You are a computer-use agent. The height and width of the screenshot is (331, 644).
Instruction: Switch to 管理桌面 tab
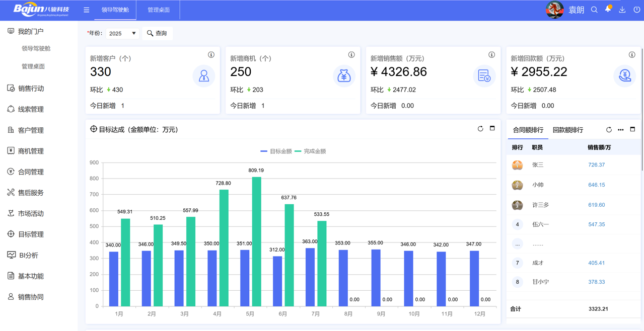point(159,10)
